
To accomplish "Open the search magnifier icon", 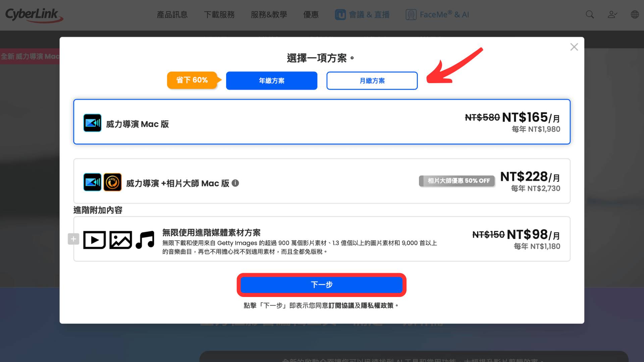I will [590, 15].
